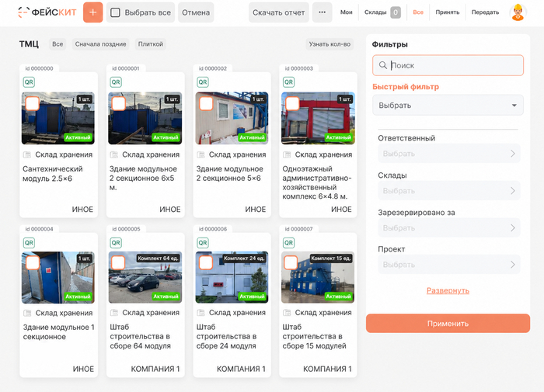Click the Развернуть link

pos(448,290)
